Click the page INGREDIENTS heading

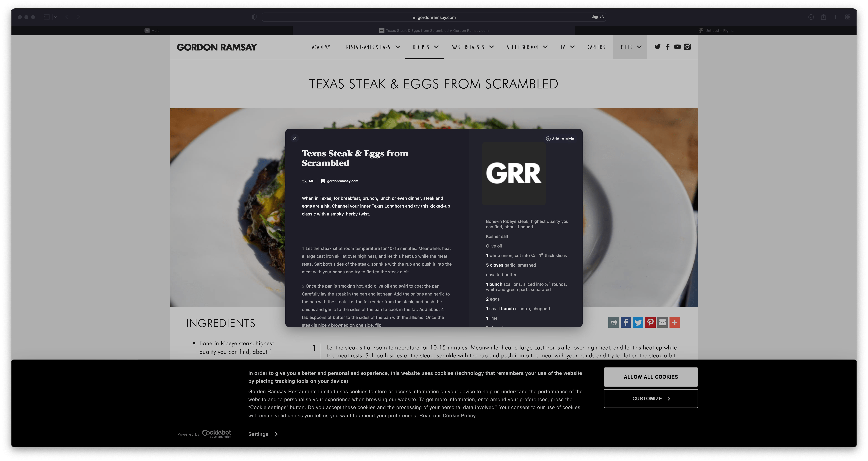[x=221, y=323]
